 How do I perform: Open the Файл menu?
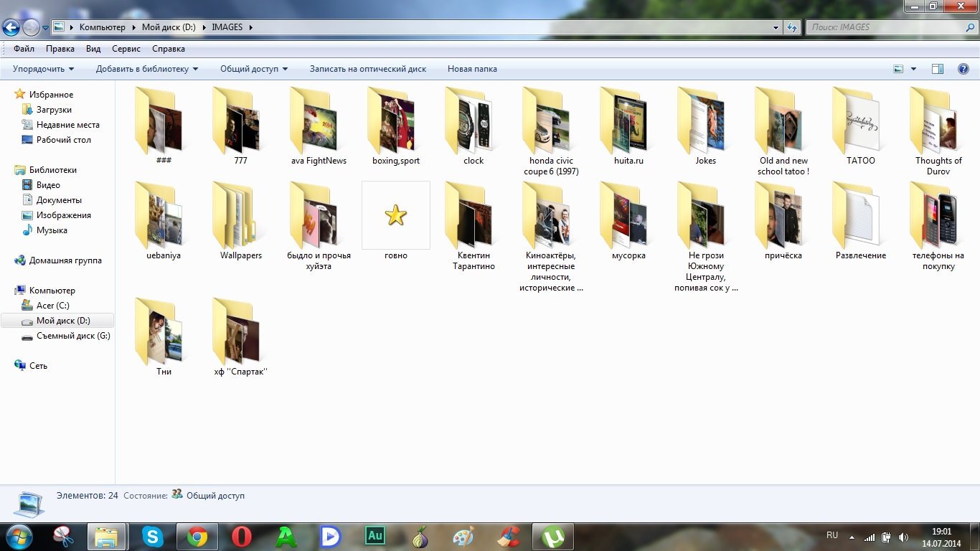click(x=24, y=49)
